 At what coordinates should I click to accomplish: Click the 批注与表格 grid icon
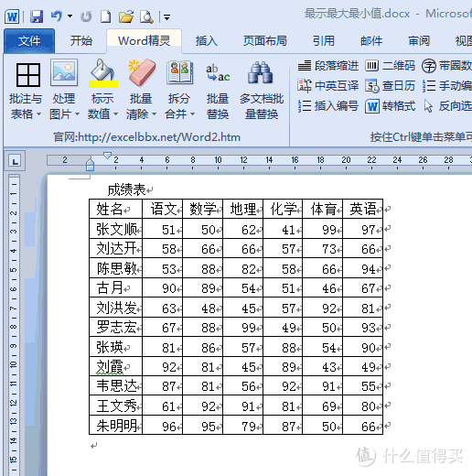[x=28, y=75]
